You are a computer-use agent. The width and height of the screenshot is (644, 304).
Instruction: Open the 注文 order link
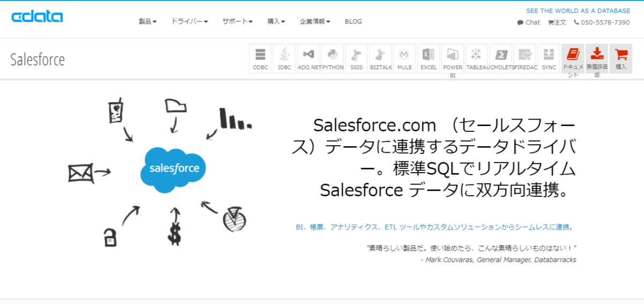coord(557,23)
